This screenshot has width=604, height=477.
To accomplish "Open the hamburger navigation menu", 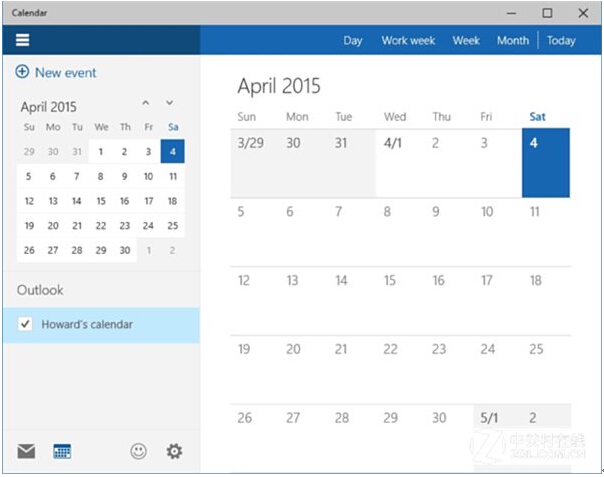I will [23, 40].
